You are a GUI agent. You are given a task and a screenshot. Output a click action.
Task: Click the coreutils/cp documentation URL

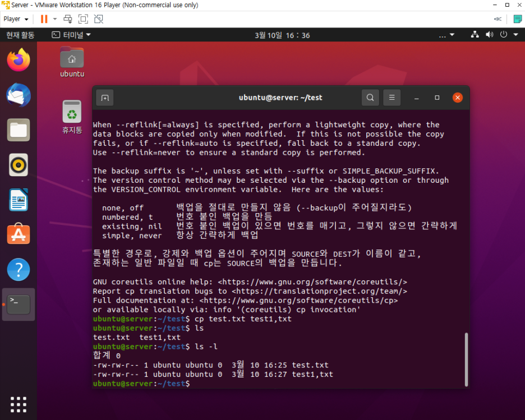[298, 300]
